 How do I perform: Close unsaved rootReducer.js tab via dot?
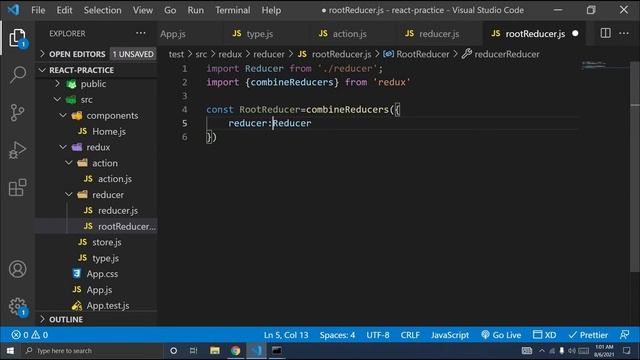coord(575,33)
